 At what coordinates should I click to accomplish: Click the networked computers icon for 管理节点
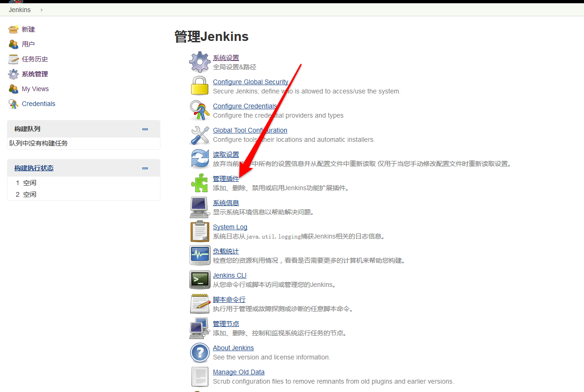click(x=200, y=328)
